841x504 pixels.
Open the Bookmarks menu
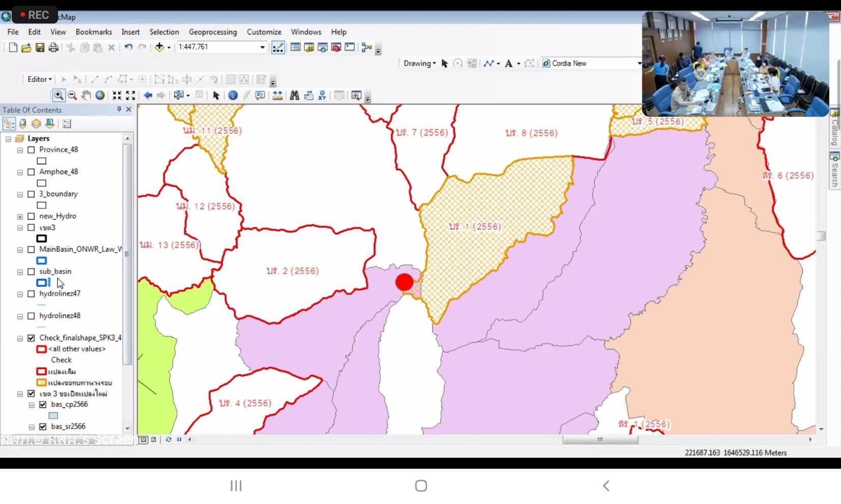coord(94,32)
